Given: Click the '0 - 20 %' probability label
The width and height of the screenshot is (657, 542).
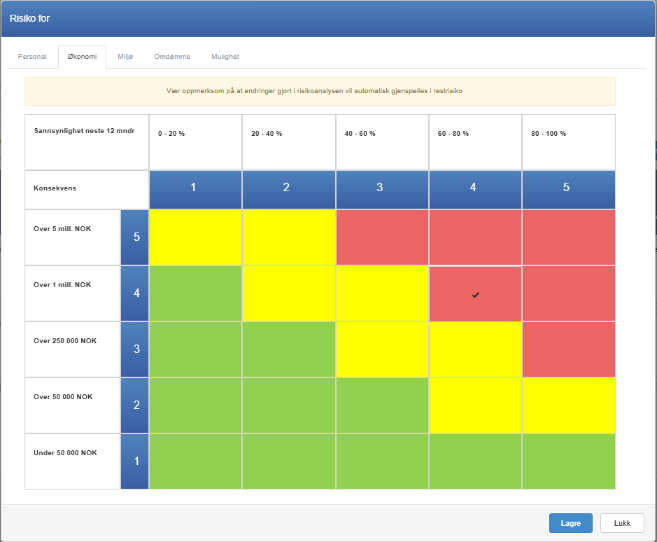Looking at the screenshot, I should pos(171,134).
